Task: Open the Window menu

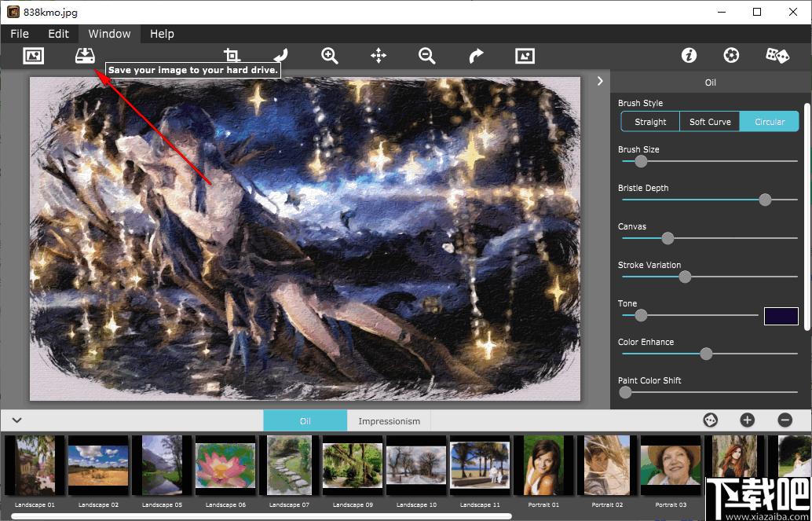Action: [x=109, y=34]
